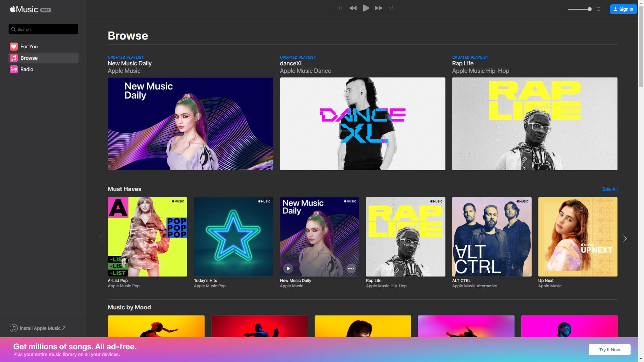Open Today's Hits playlist cover
Screen dimensions: 644x362
click(x=233, y=237)
